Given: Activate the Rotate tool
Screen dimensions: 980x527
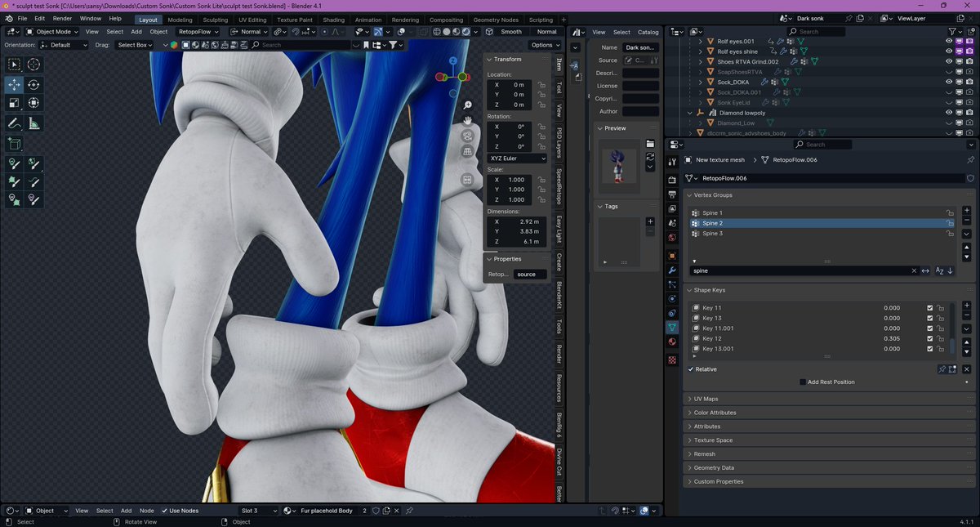Looking at the screenshot, I should tap(33, 84).
